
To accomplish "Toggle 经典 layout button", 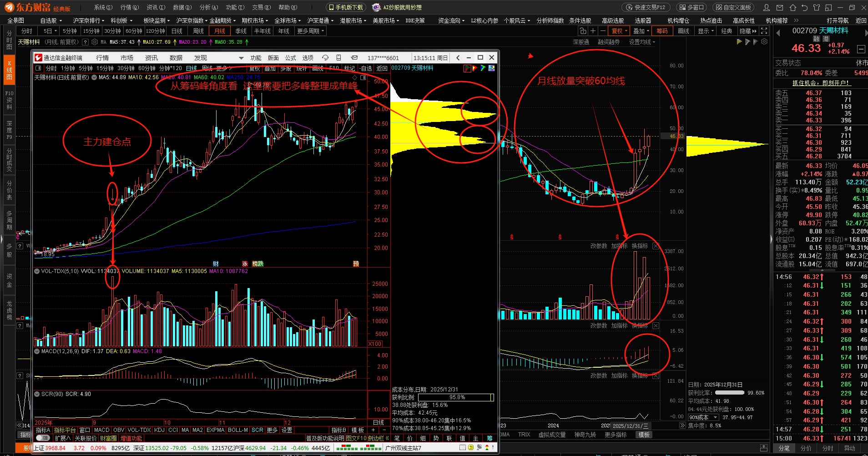I will tap(727, 31).
